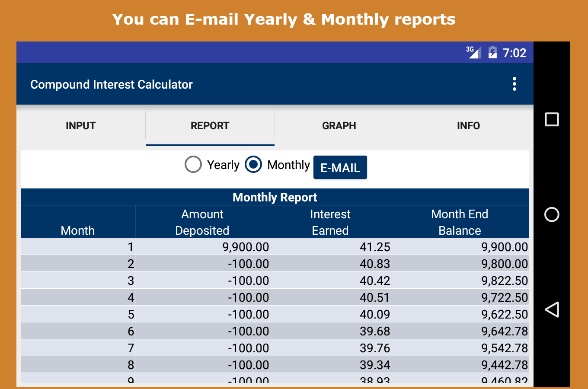Switch to the GRAPH tab
The image size is (588, 389).
coord(339,126)
